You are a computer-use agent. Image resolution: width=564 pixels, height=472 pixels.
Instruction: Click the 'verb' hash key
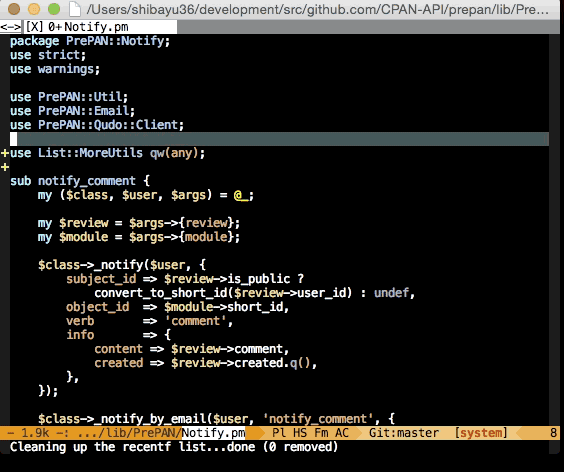click(x=80, y=321)
